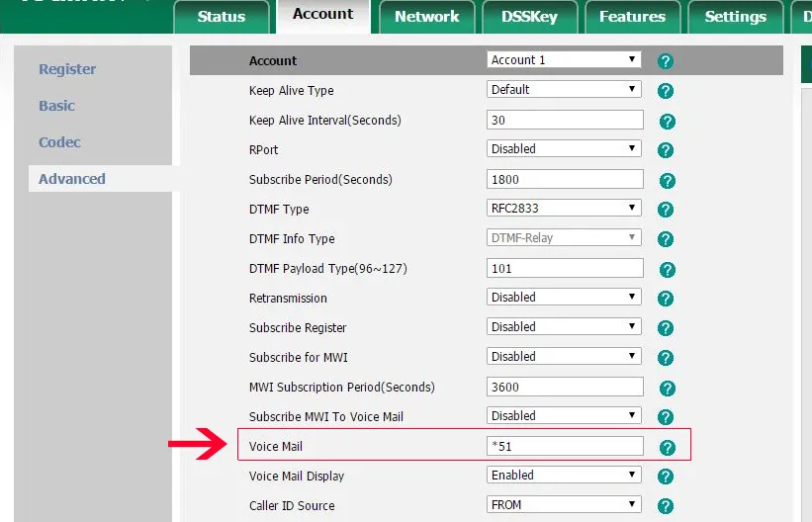The height and width of the screenshot is (522, 812).
Task: Click help icon next to RPort
Action: point(666,150)
